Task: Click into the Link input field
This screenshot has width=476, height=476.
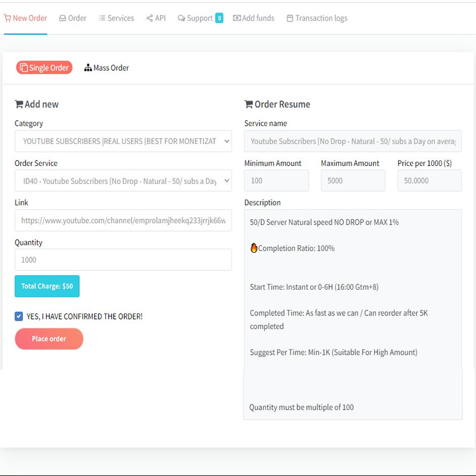Action: pyautogui.click(x=123, y=220)
